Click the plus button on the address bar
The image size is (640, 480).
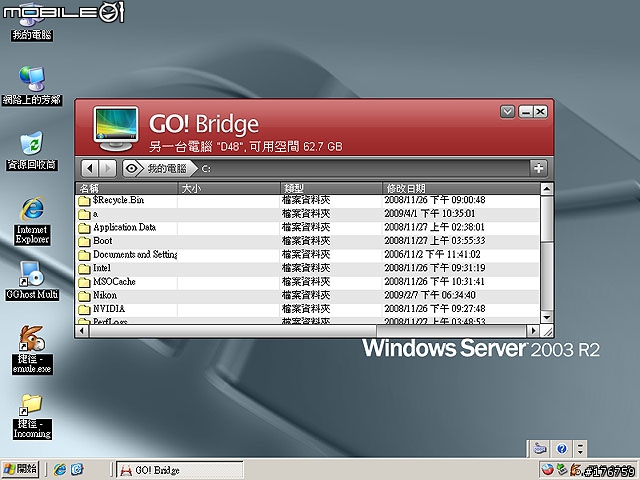538,168
